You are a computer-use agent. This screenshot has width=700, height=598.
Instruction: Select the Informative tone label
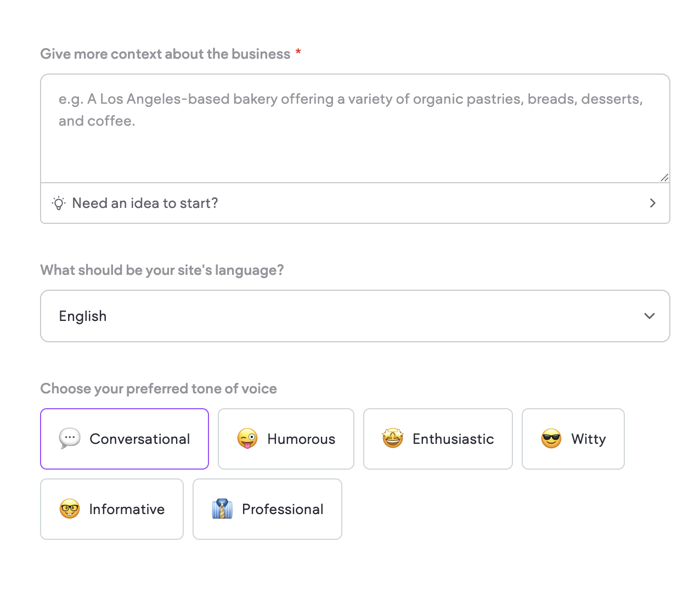point(127,509)
